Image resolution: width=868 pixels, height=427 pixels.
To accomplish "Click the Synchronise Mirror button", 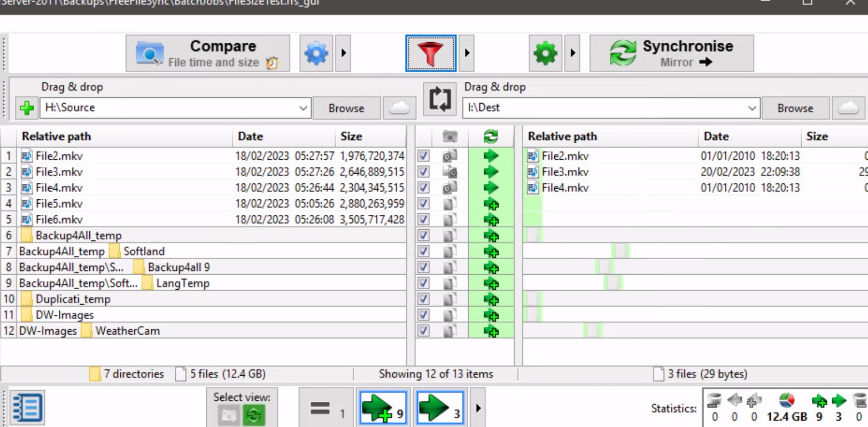I will pyautogui.click(x=672, y=53).
